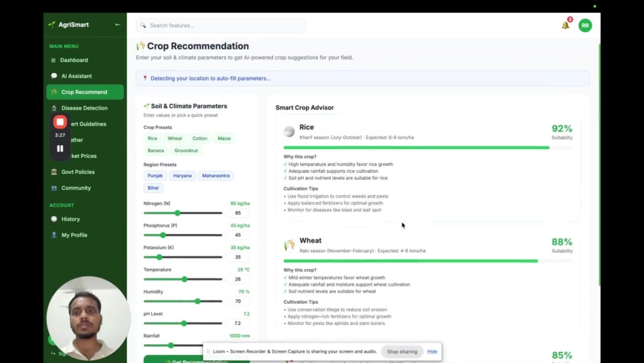
Task: Click the Disease Detection microscope icon
Action: coord(54,108)
